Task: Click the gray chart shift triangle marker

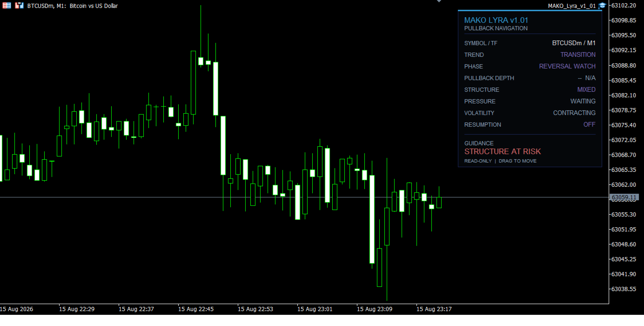Action: [x=438, y=1]
